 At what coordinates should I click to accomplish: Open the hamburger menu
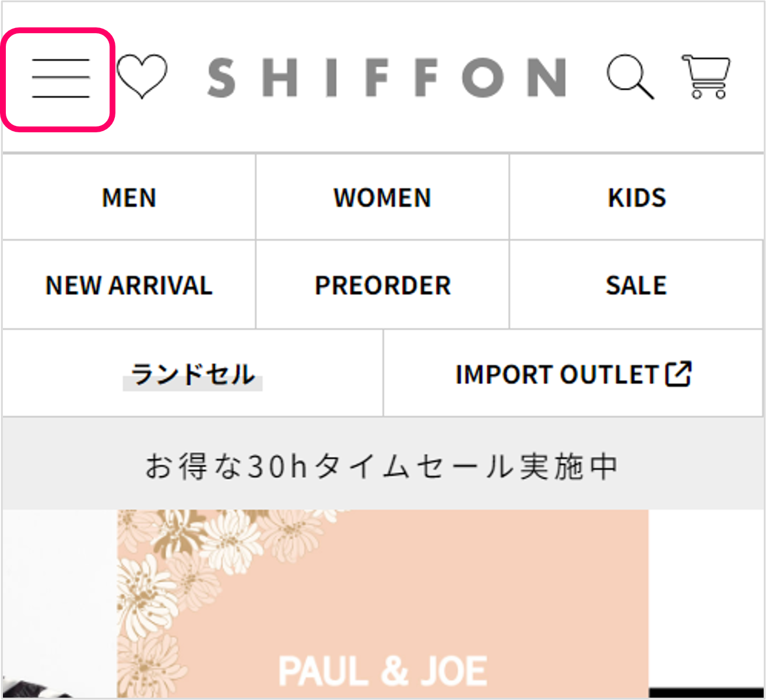(x=60, y=79)
